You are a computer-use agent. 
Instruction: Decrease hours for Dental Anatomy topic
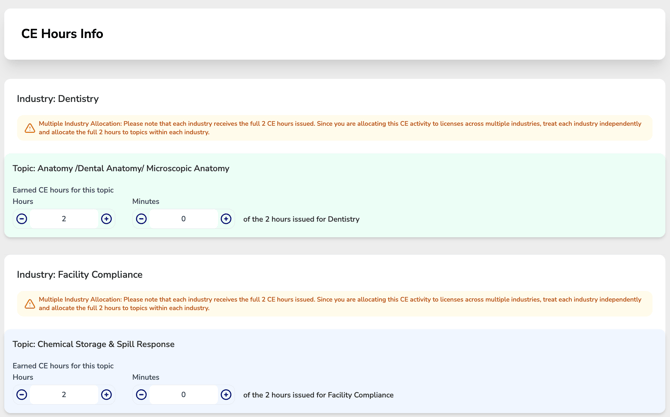coord(22,219)
